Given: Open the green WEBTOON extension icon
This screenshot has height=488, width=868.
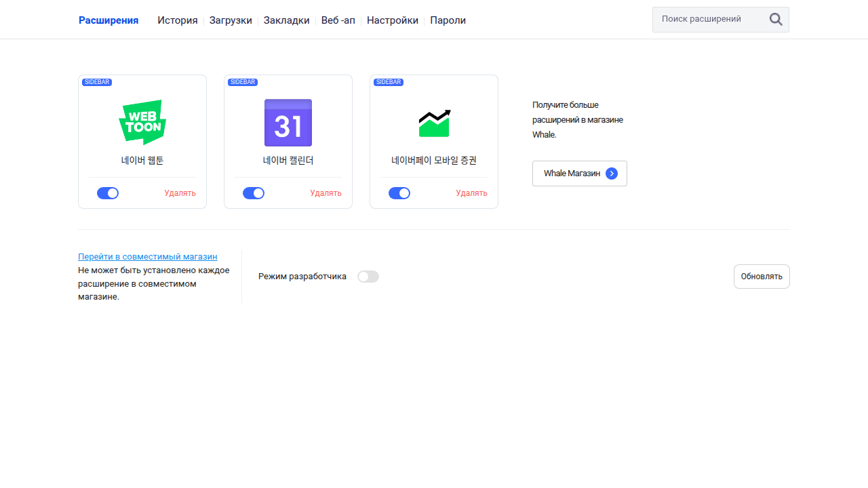Looking at the screenshot, I should 142,123.
